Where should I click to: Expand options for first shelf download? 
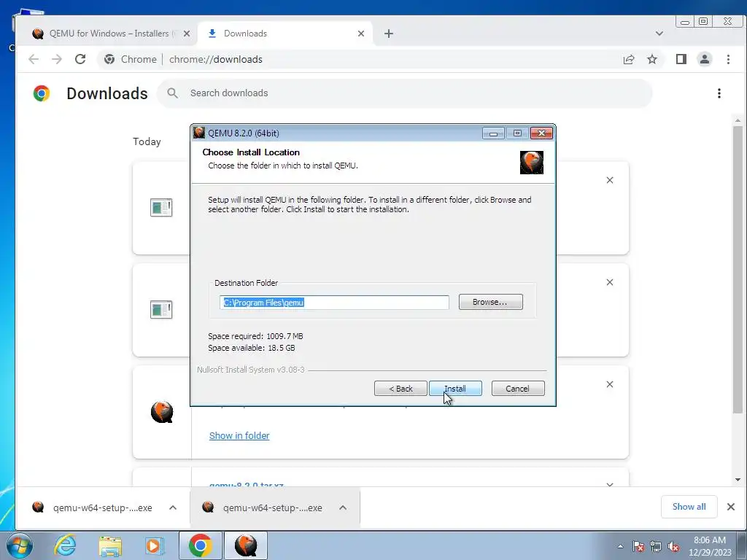[x=173, y=507]
